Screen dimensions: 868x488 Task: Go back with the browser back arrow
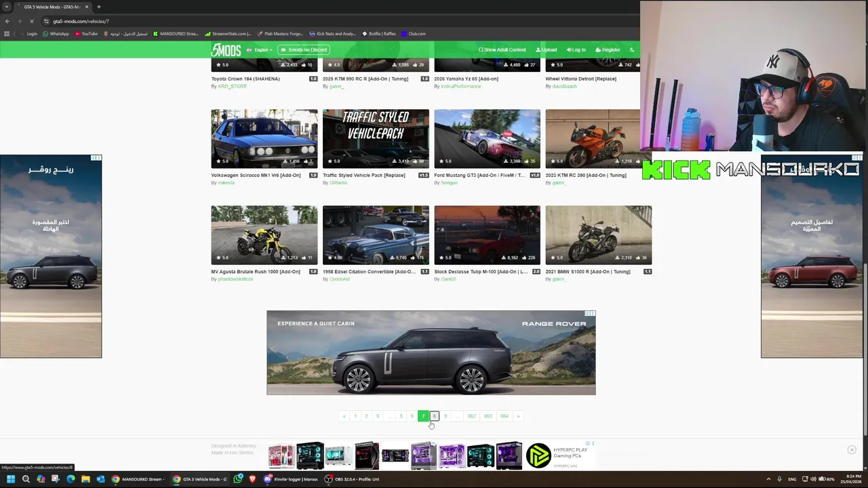pyautogui.click(x=7, y=21)
